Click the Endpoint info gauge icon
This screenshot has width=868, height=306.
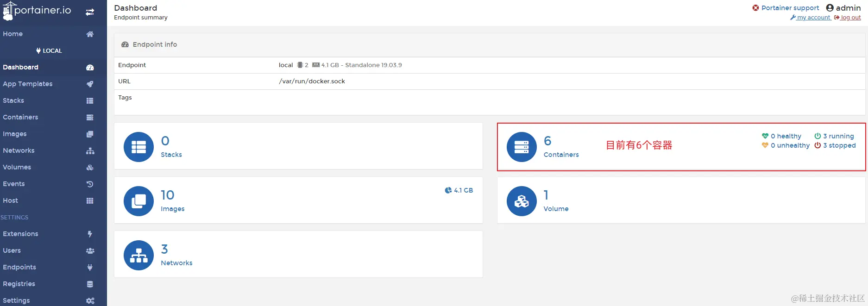coord(125,44)
